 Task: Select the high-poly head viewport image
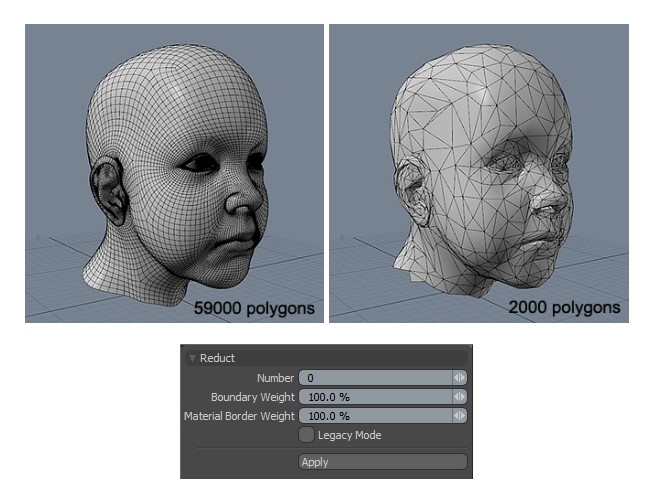click(174, 172)
